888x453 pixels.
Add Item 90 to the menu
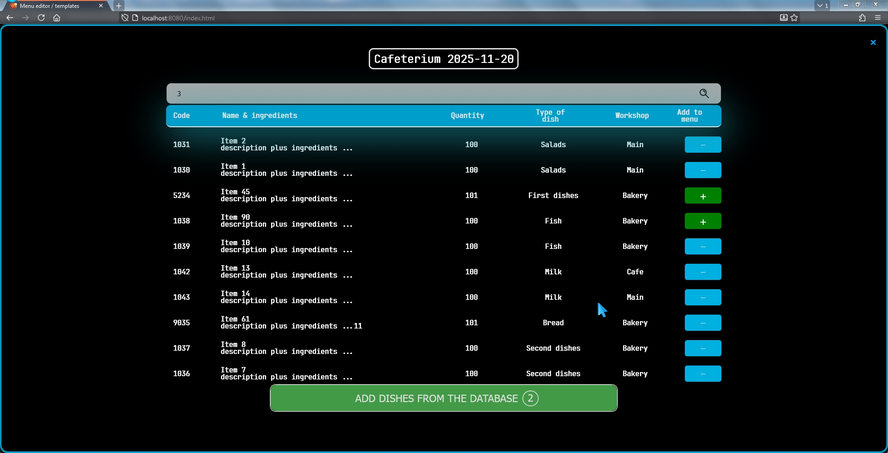click(702, 221)
